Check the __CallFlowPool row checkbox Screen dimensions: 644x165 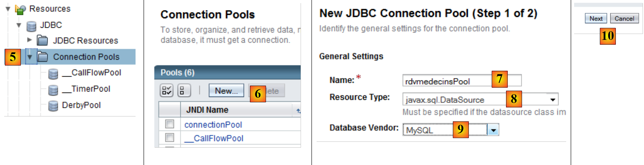tap(170, 138)
